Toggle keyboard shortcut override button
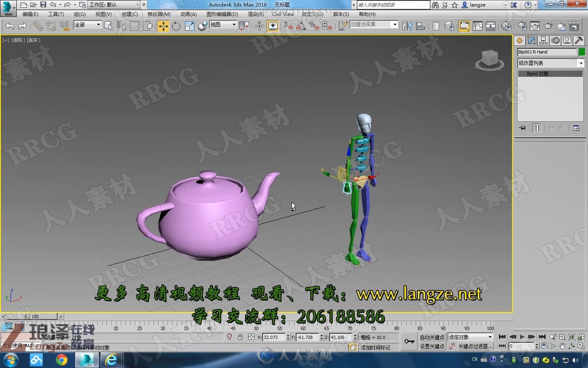This screenshot has height=368, width=588. [273, 26]
